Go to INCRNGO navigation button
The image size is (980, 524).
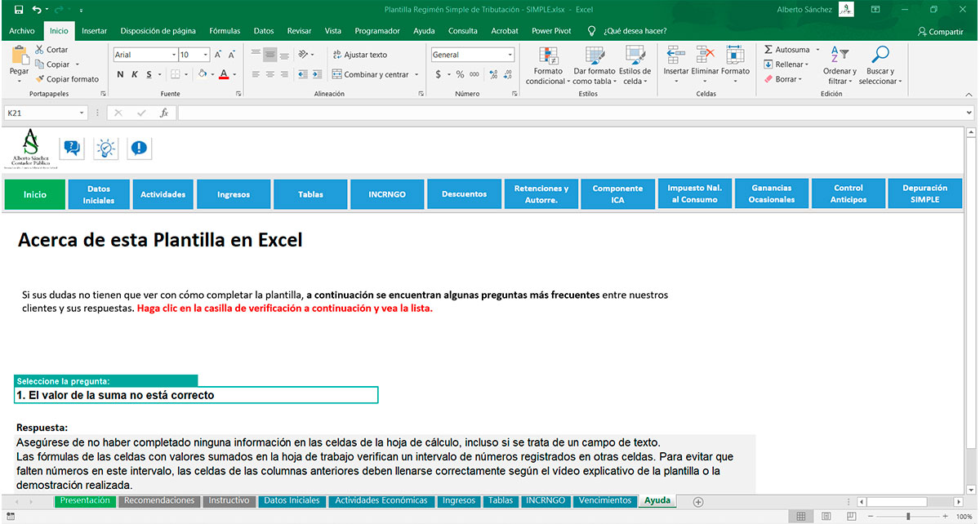387,193
